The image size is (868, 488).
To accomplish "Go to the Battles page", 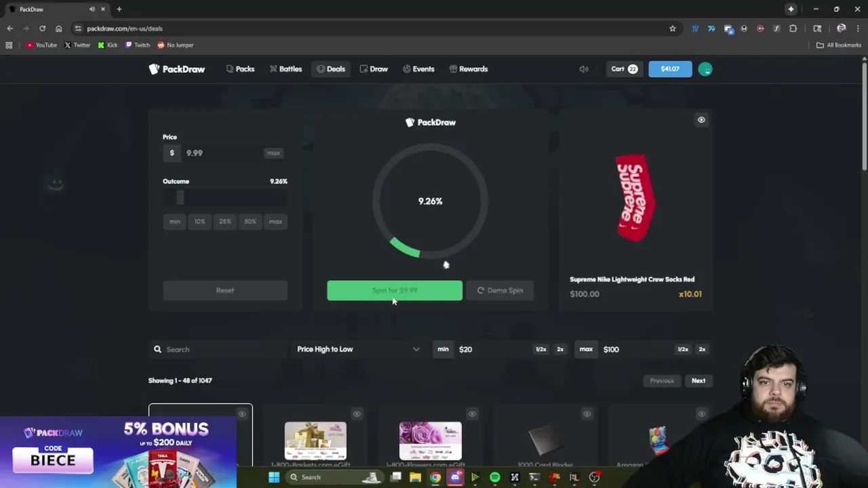I will 285,69.
